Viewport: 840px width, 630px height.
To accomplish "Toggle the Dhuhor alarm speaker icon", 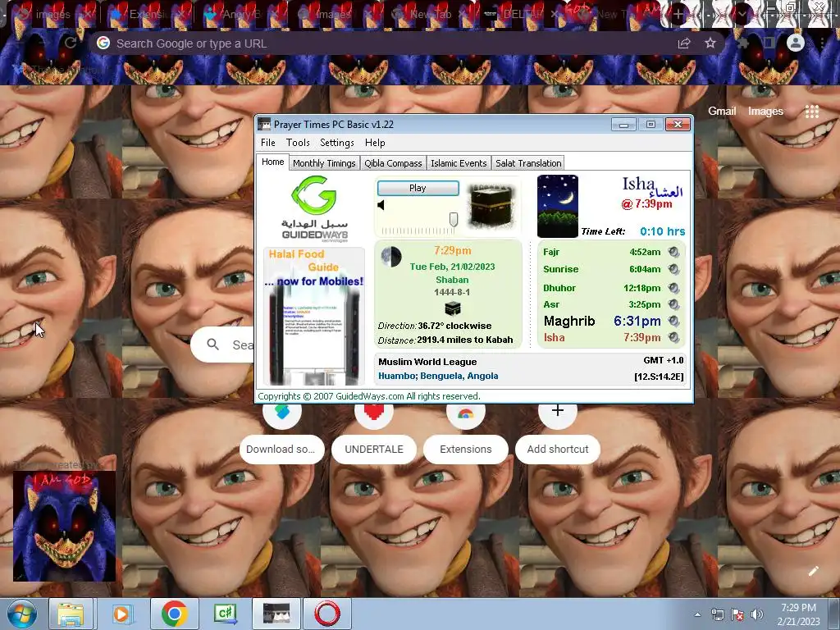I will (x=673, y=288).
